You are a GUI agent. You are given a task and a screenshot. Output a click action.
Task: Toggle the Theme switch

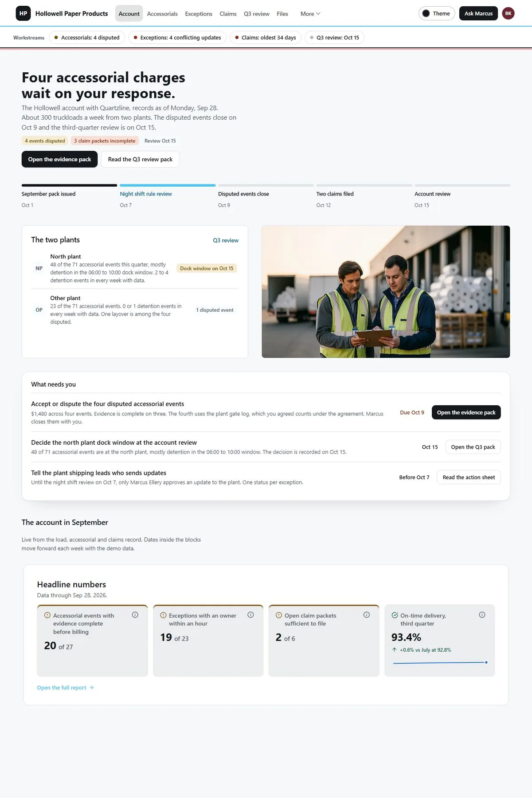pyautogui.click(x=437, y=13)
